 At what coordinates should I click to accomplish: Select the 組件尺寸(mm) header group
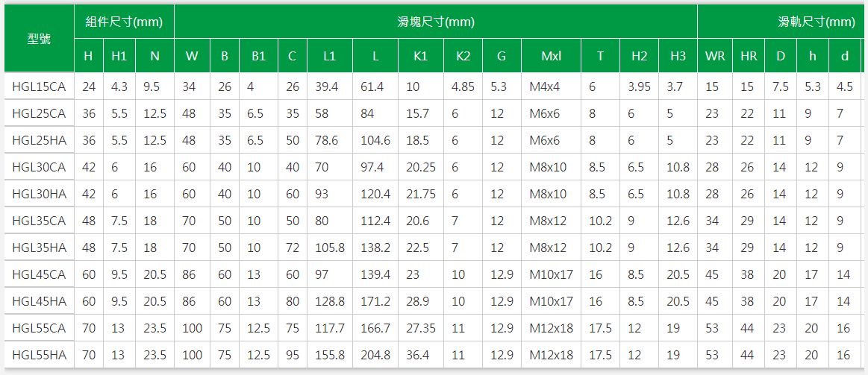tap(124, 22)
